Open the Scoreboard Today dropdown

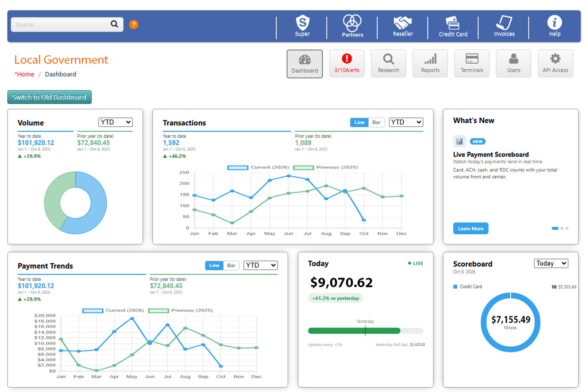tap(551, 263)
